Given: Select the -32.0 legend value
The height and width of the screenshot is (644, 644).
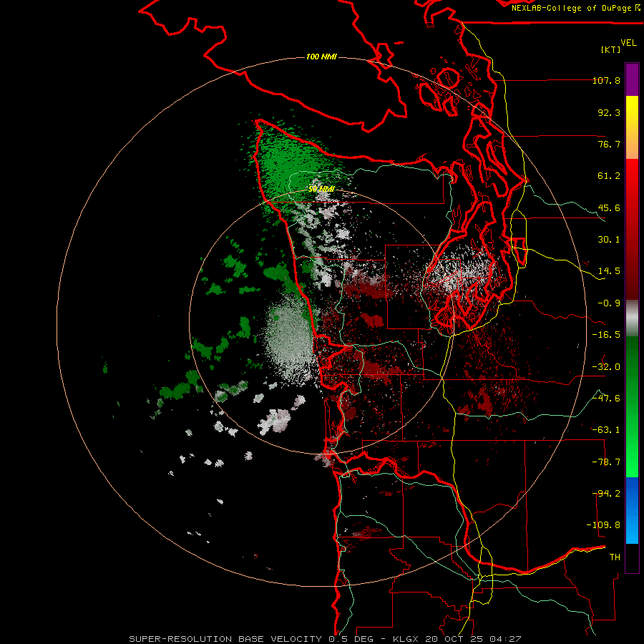Looking at the screenshot, I should click(606, 367).
